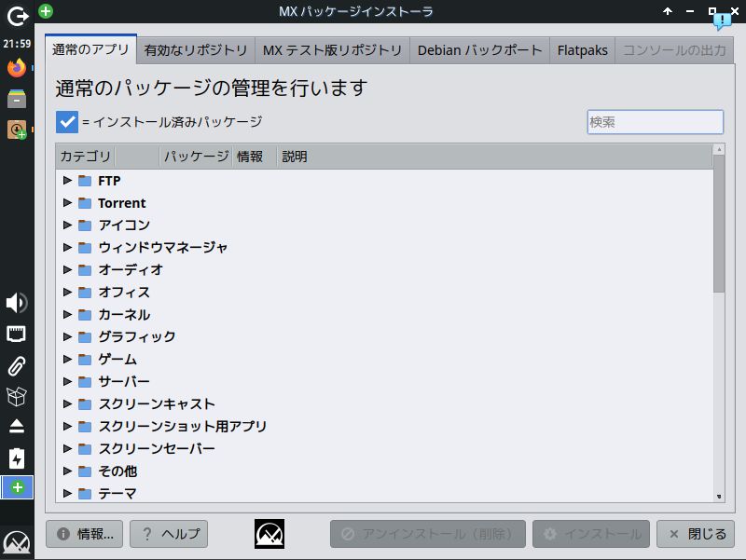Click the インストール button
746x560 pixels.
click(x=591, y=534)
